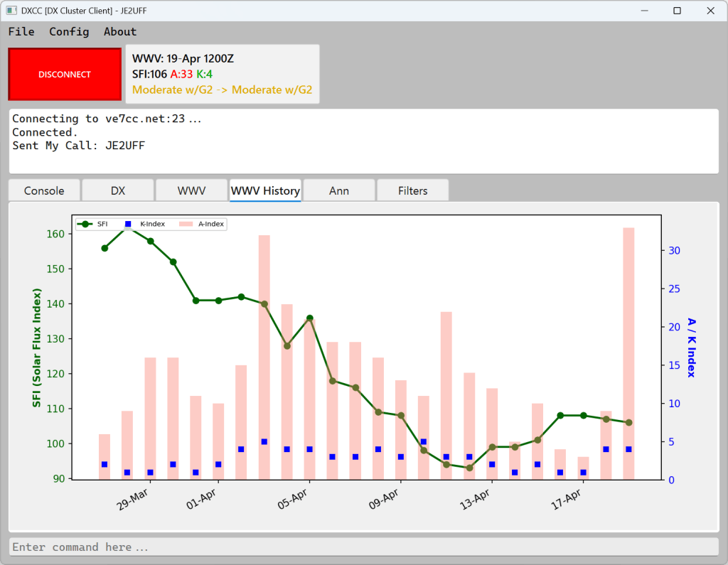The height and width of the screenshot is (565, 728).
Task: Click the WWV solar status info panel
Action: [x=222, y=75]
